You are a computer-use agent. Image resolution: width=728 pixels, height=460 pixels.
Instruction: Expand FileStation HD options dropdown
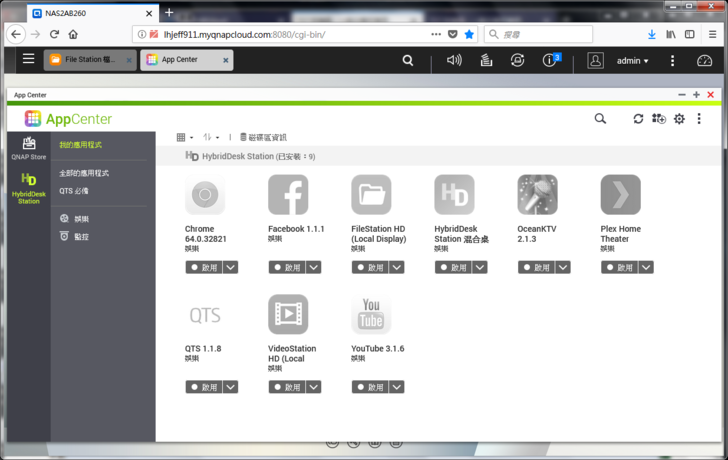[396, 267]
